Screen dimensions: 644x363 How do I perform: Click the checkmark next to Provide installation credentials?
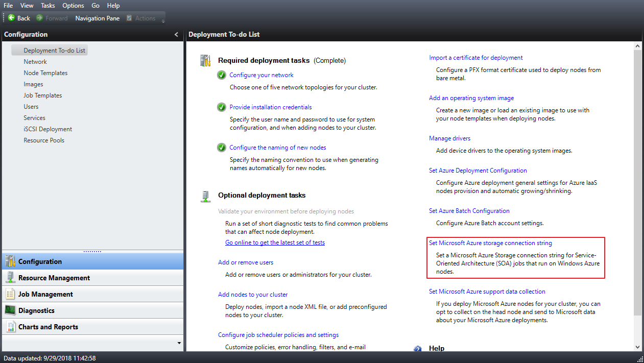pos(221,107)
